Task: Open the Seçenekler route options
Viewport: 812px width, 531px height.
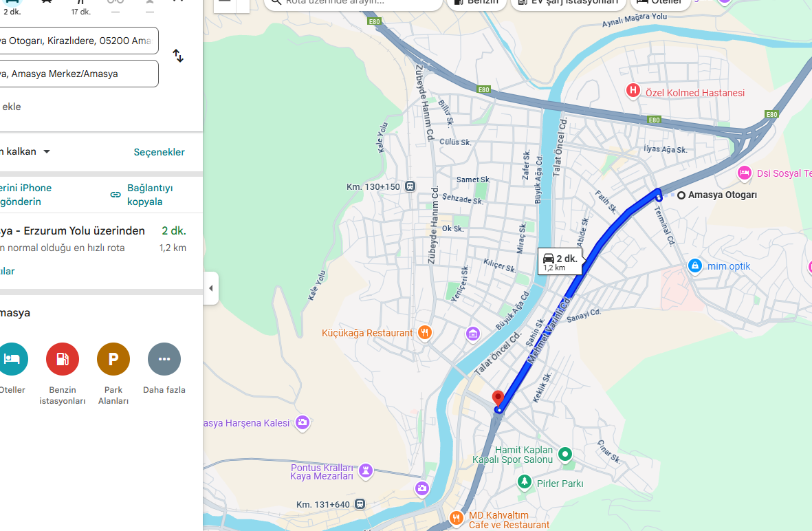Action: click(x=159, y=152)
